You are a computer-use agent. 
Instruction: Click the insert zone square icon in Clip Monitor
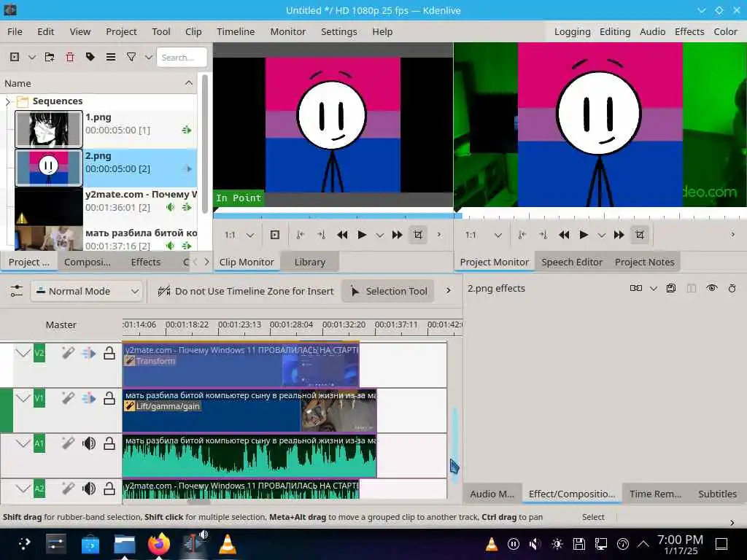click(x=275, y=235)
